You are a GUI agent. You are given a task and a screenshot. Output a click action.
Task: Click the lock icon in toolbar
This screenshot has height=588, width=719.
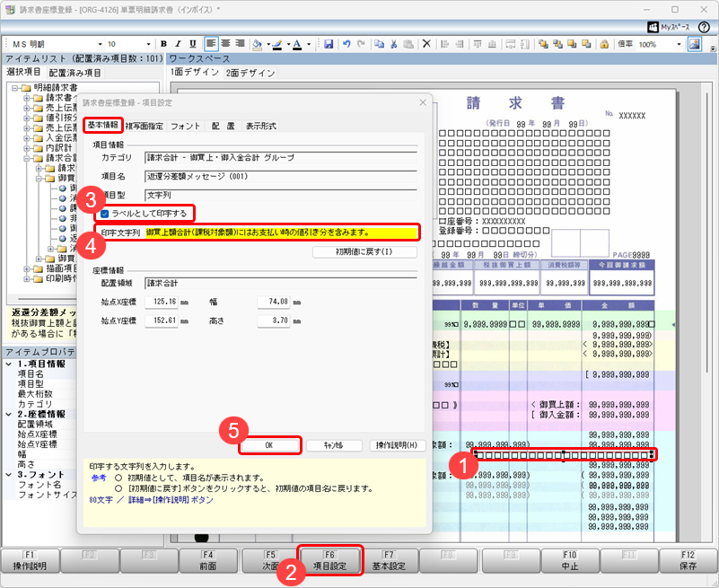pos(604,44)
